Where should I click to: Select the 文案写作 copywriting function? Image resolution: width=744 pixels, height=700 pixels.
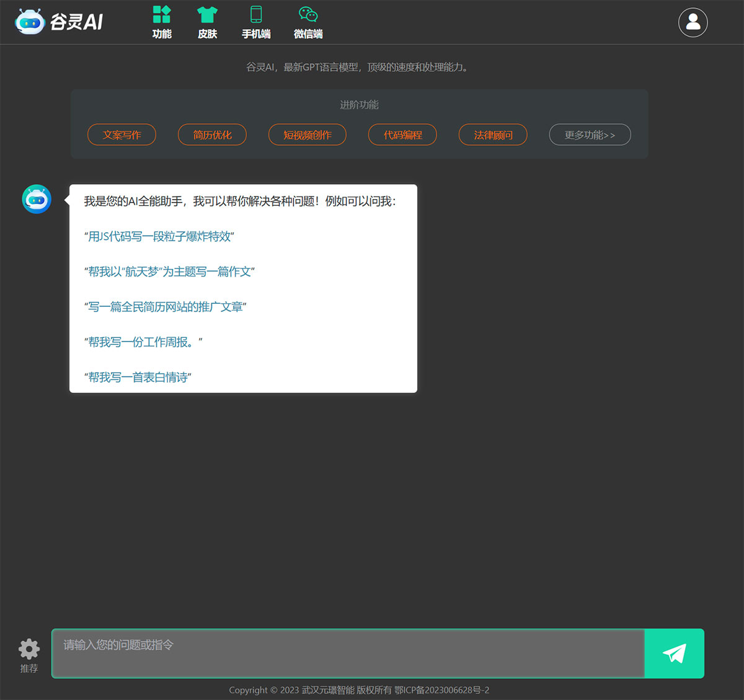point(122,135)
